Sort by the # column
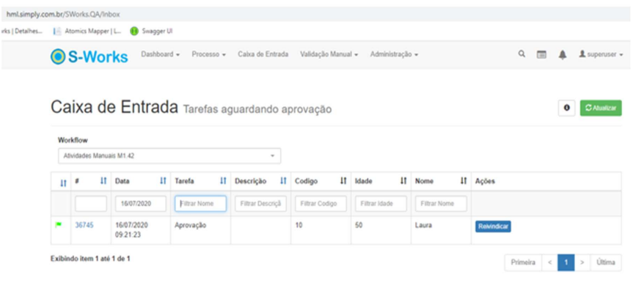The image size is (644, 285). (103, 181)
